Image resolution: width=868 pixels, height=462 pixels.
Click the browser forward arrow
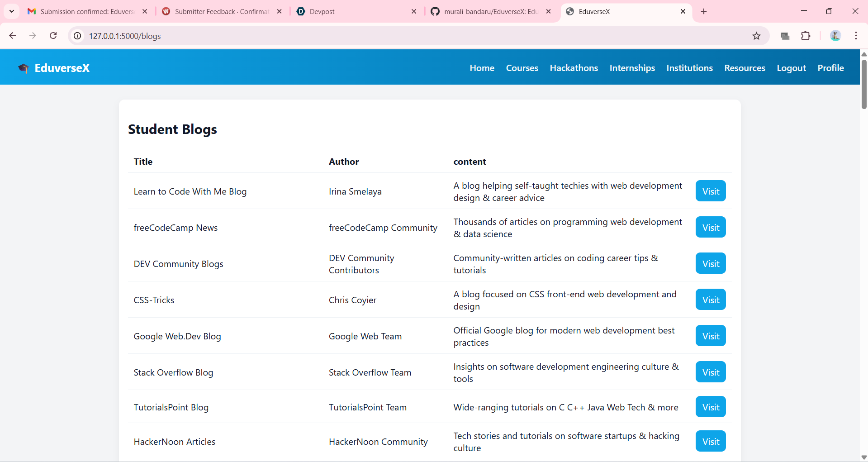coord(33,36)
